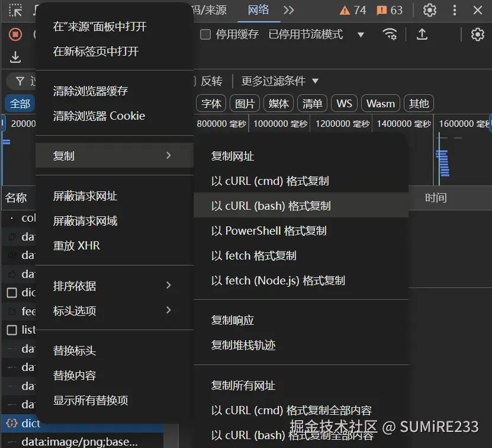This screenshot has height=448, width=492.
Task: Select the inspect element picker icon
Action: pyautogui.click(x=15, y=10)
